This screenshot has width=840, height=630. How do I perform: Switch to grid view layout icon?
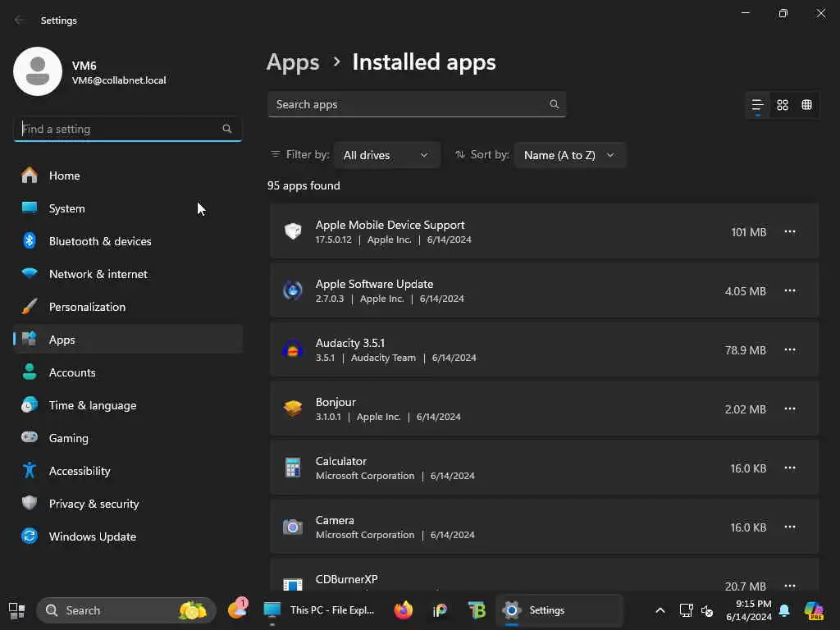(x=783, y=105)
